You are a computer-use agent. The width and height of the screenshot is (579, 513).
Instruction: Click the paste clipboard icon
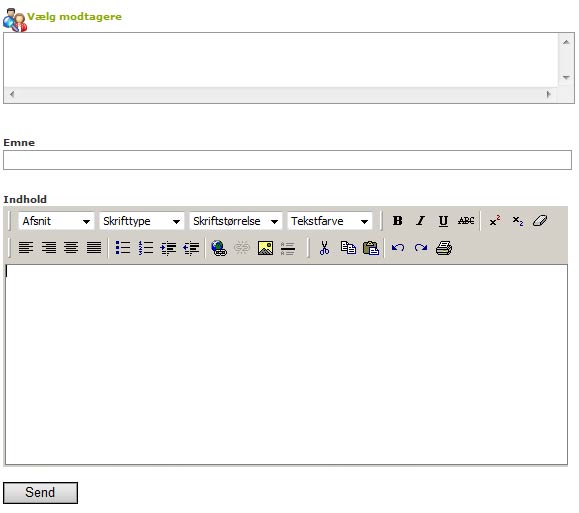point(371,248)
